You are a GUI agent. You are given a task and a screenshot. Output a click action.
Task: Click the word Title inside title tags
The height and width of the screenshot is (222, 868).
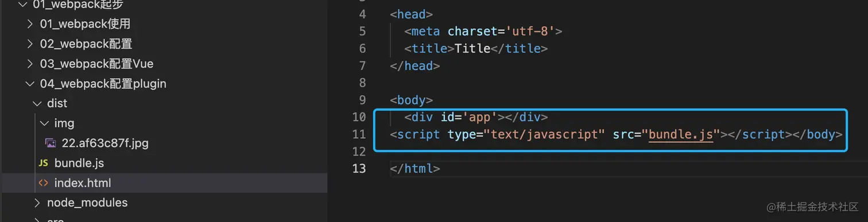click(x=472, y=49)
